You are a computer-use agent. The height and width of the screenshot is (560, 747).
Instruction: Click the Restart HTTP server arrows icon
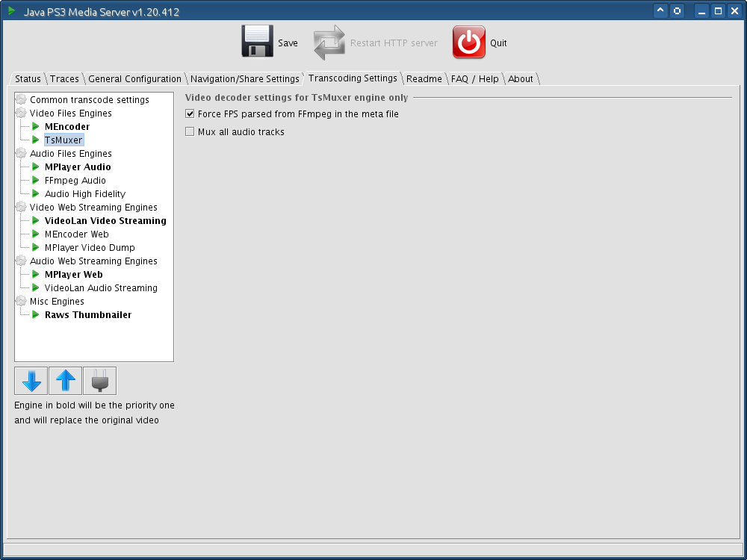pos(329,43)
